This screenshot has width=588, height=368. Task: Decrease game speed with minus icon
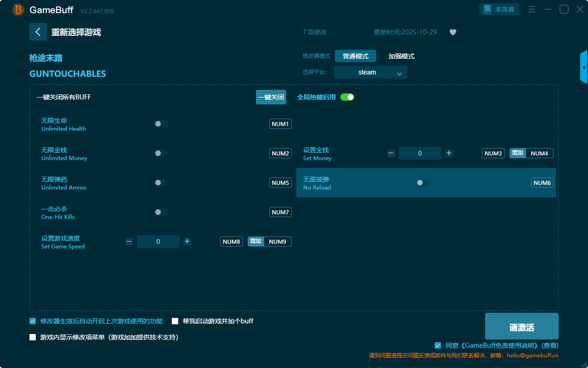tap(129, 241)
